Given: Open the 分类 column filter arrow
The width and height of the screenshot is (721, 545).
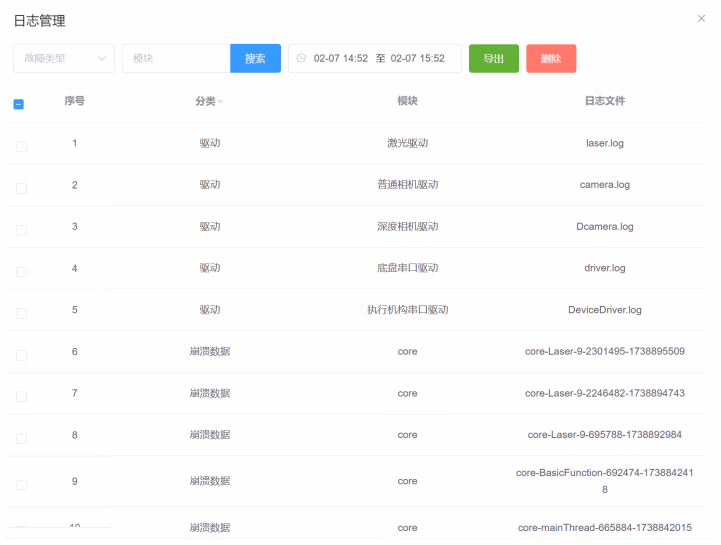Looking at the screenshot, I should pos(221,101).
